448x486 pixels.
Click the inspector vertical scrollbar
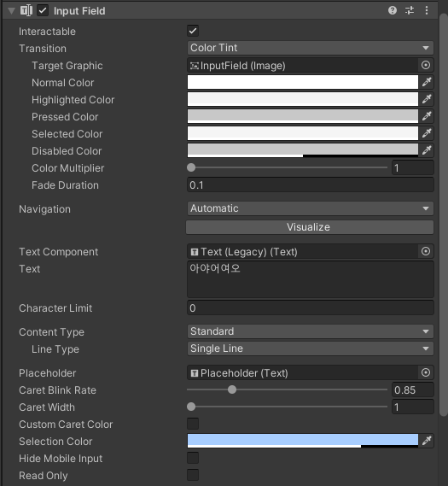pos(444,214)
